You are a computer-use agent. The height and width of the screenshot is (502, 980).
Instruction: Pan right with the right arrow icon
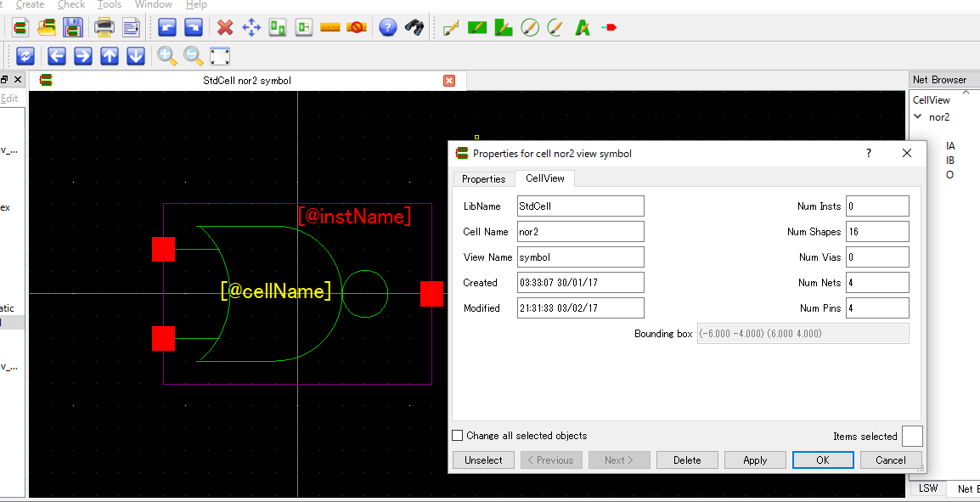[83, 56]
